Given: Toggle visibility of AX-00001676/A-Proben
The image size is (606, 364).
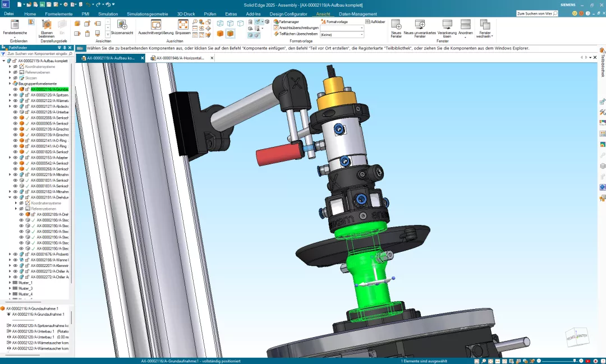Looking at the screenshot, I should coord(16,254).
